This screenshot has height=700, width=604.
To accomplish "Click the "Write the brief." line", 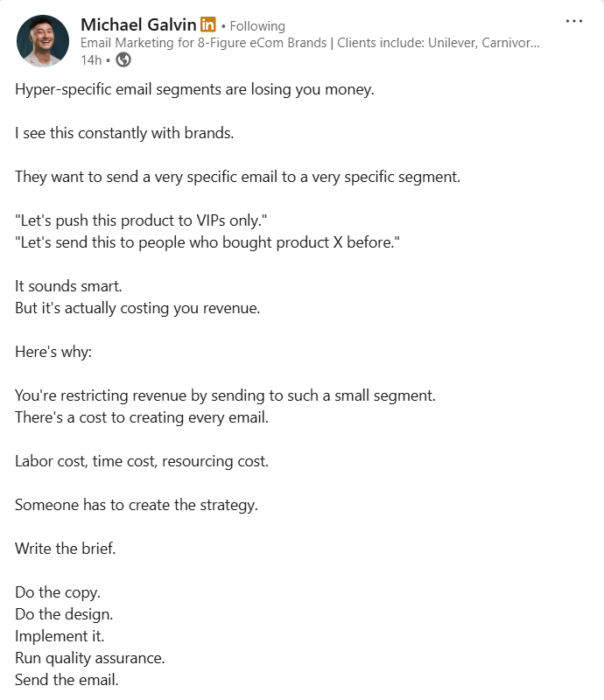I will pyautogui.click(x=66, y=549).
